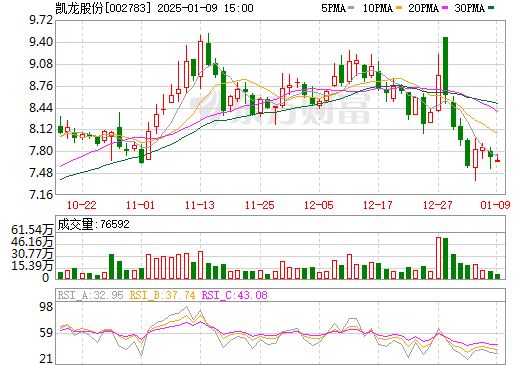
Task: Click the 61.54万 volume axis label
Action: click(32, 230)
